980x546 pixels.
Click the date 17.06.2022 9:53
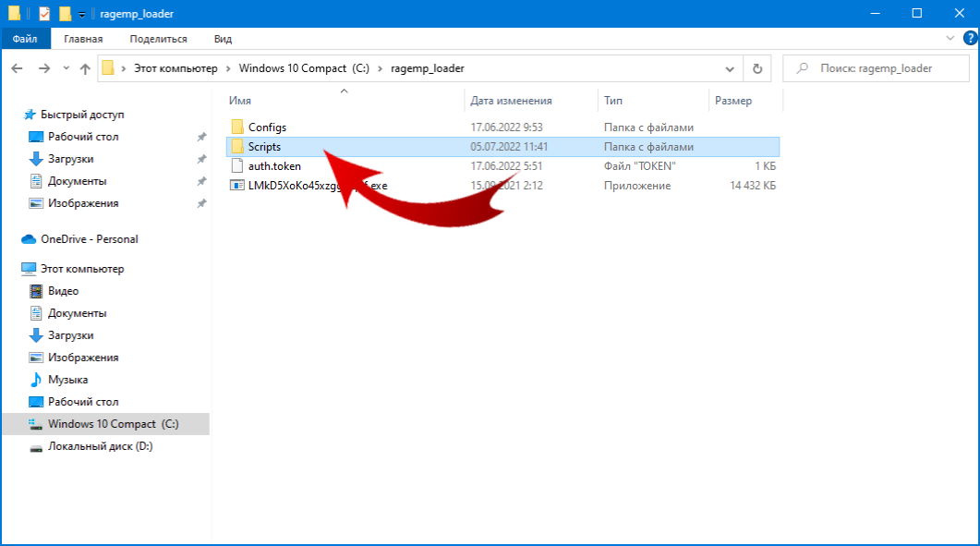pos(506,127)
